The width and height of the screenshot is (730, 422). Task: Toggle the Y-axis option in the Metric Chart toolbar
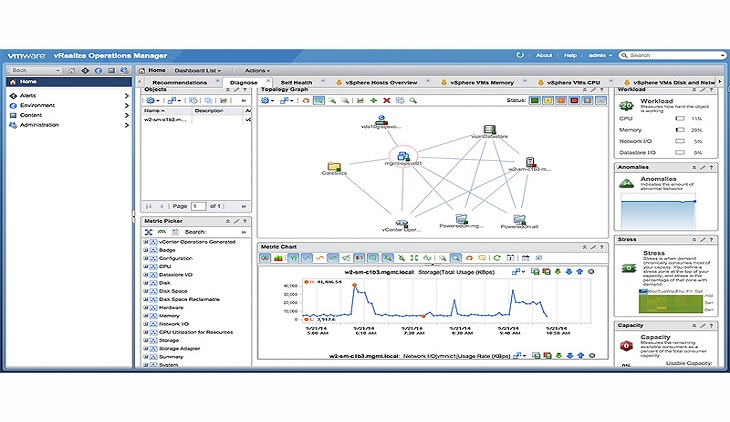pos(292,258)
